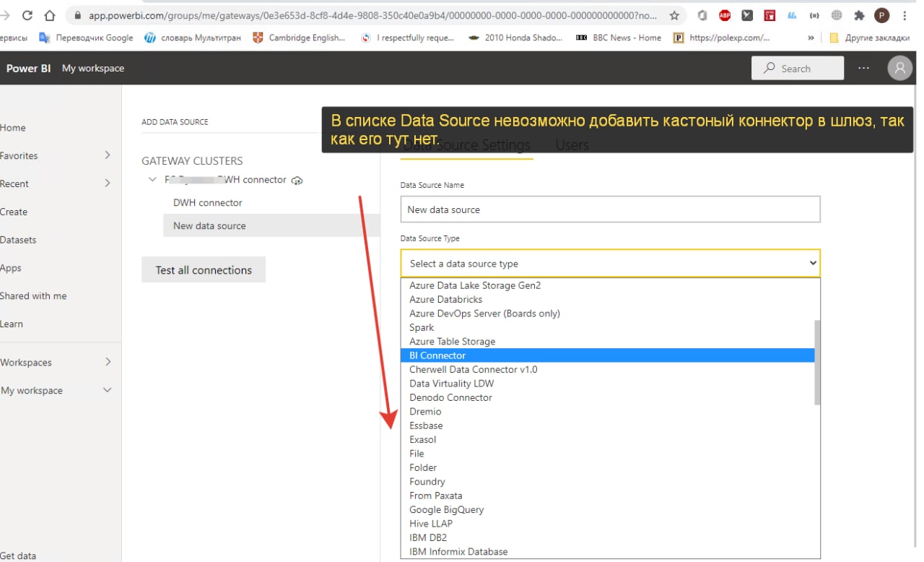Open Create in navigation pane
Screen dimensions: 924x562
click(x=14, y=212)
